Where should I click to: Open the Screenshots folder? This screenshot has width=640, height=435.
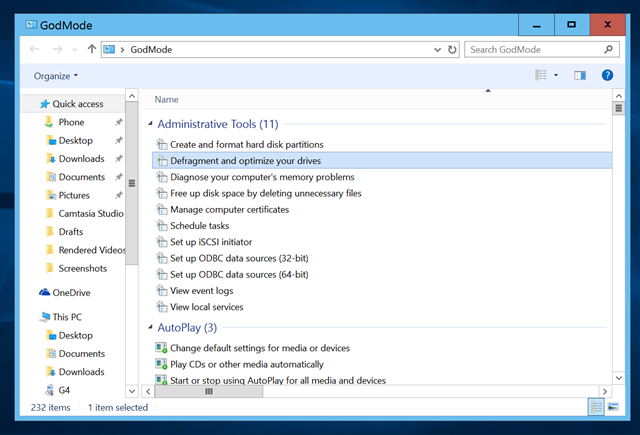(x=77, y=269)
